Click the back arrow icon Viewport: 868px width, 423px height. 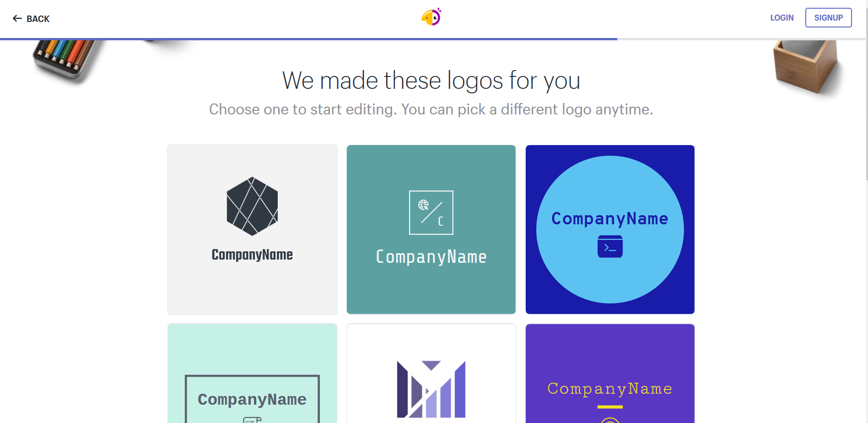point(17,19)
